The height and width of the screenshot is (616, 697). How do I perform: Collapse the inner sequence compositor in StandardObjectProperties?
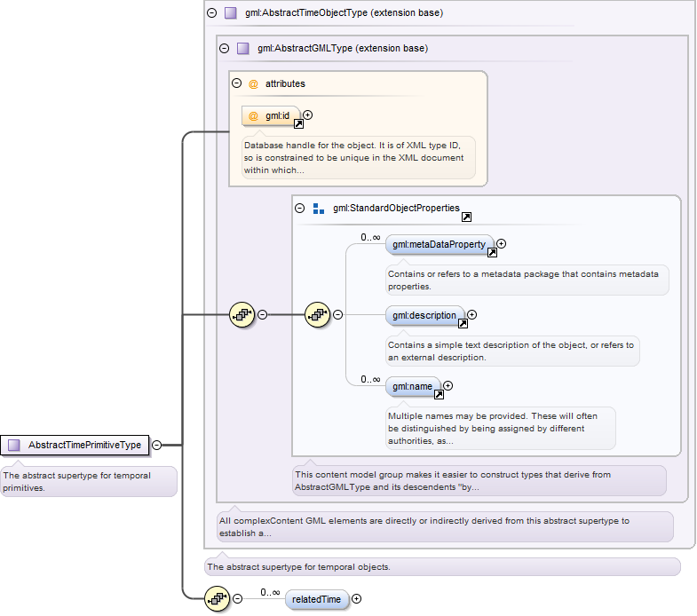point(338,315)
